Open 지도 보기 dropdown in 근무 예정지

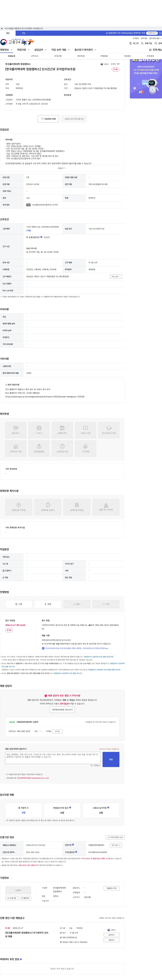point(116,277)
